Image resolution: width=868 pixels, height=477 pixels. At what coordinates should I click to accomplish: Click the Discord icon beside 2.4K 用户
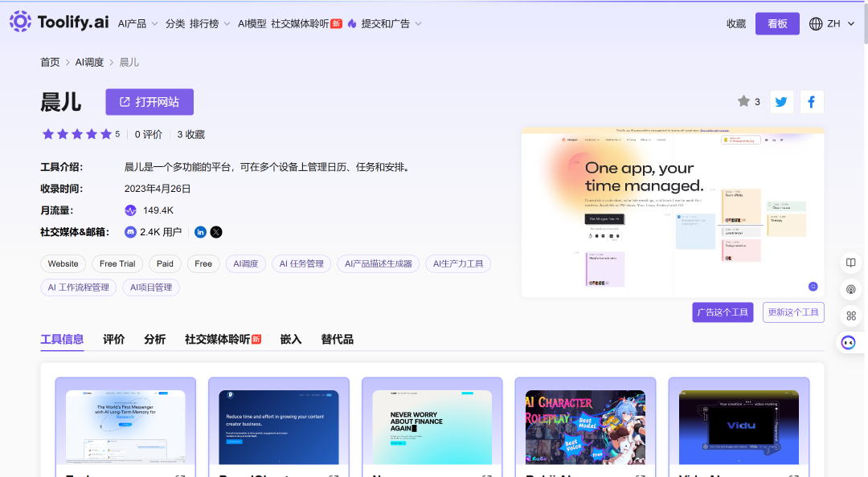pos(131,232)
